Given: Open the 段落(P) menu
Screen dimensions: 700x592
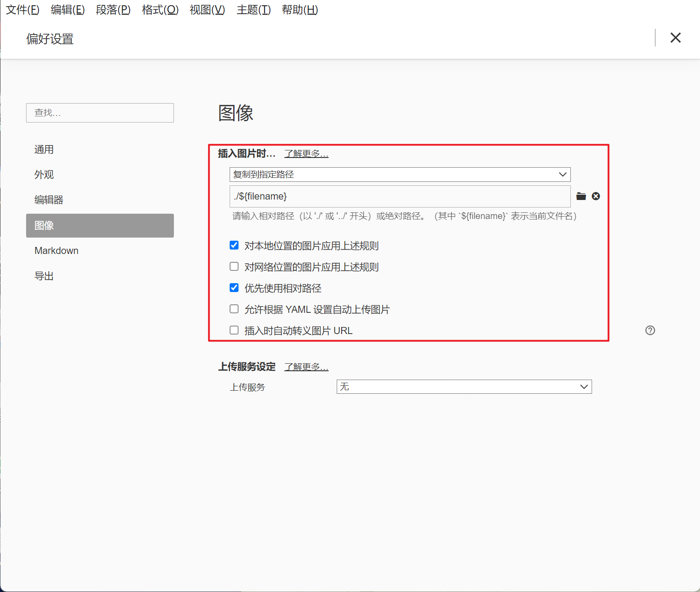Looking at the screenshot, I should [x=113, y=10].
